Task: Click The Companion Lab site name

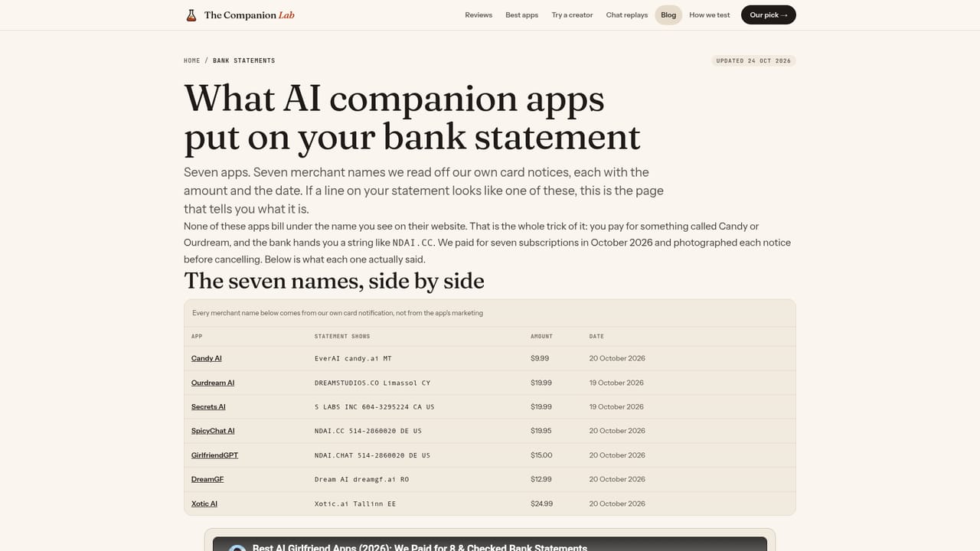Action: 249,15
